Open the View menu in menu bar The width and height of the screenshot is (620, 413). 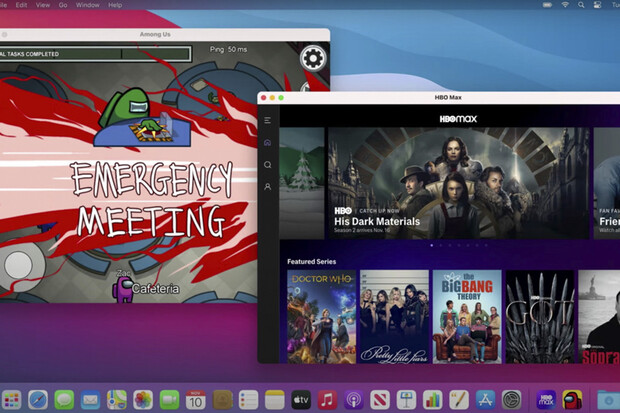[45, 5]
